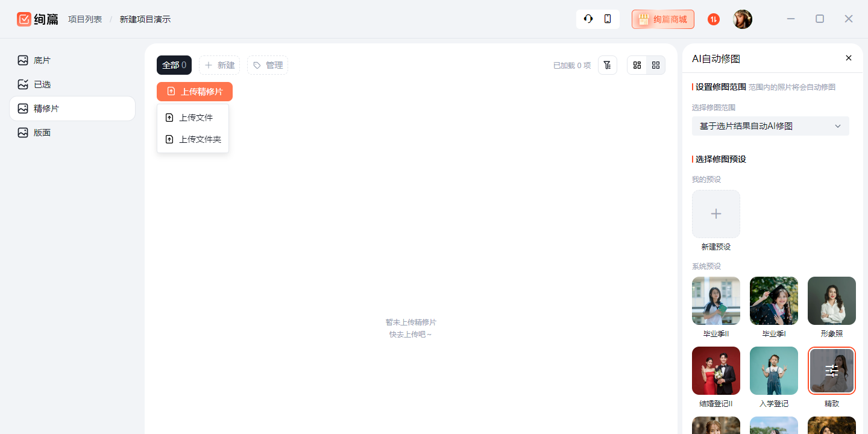
Task: Switch to the uniform grid view
Action: [656, 65]
